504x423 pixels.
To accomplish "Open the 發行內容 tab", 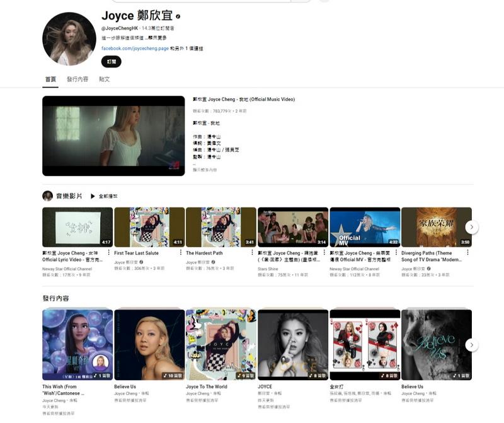I will [x=77, y=79].
